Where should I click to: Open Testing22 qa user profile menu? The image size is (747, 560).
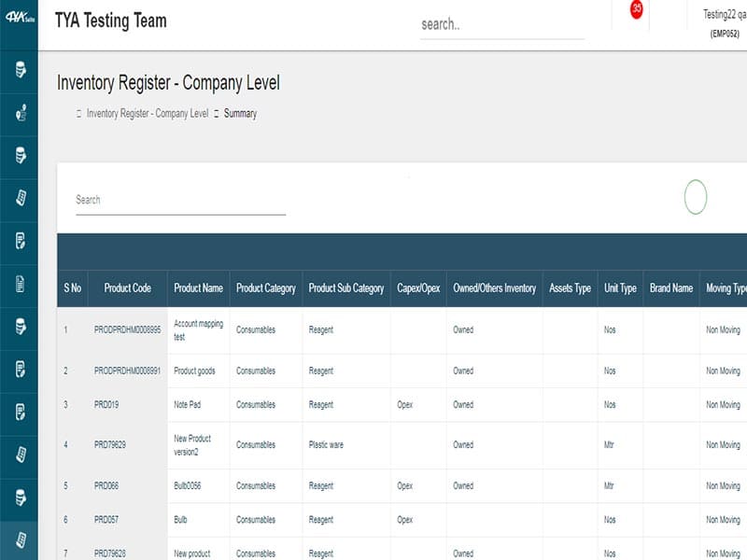click(724, 22)
